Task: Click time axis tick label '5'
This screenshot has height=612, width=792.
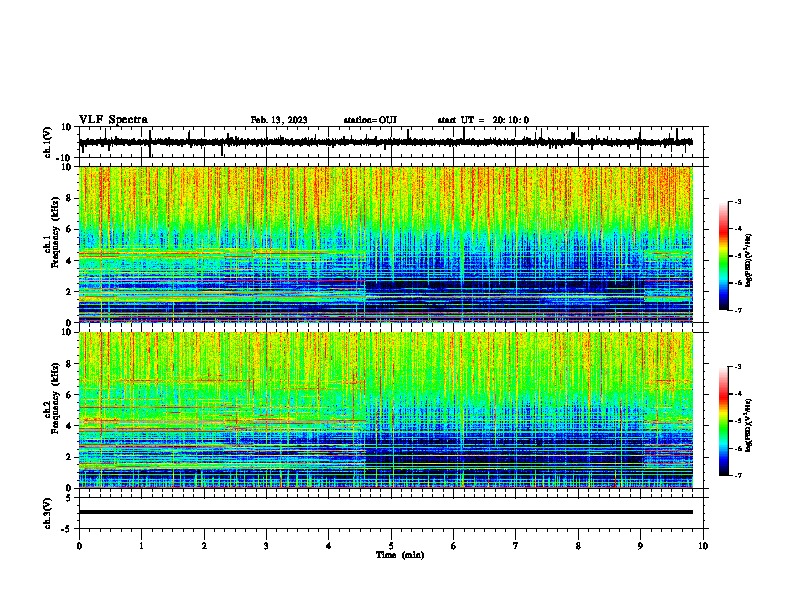Action: (x=391, y=546)
